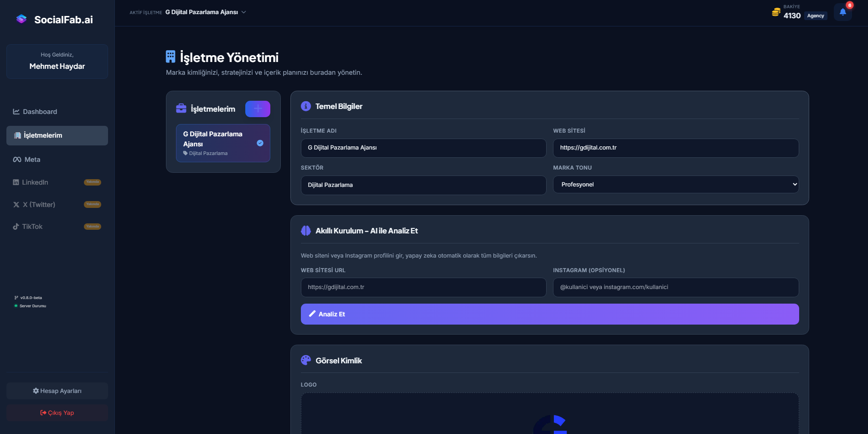Click the SocialFab.ai logo icon
868x434 pixels.
coord(21,19)
